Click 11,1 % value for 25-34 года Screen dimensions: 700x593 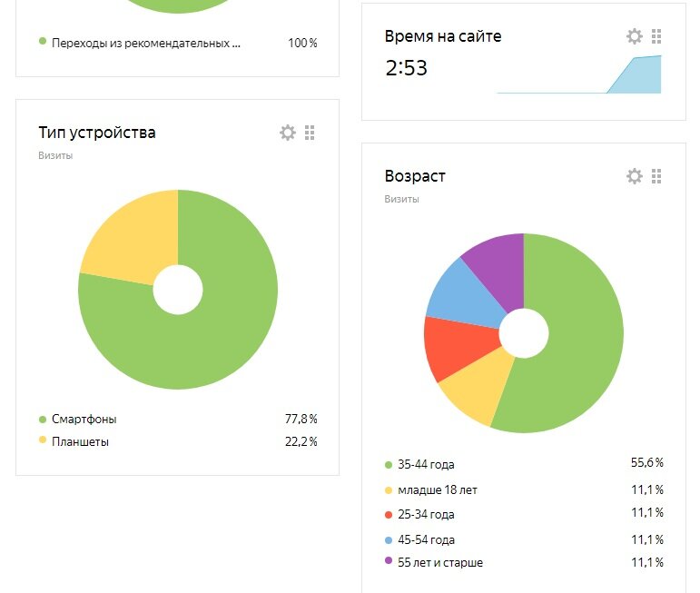(646, 512)
